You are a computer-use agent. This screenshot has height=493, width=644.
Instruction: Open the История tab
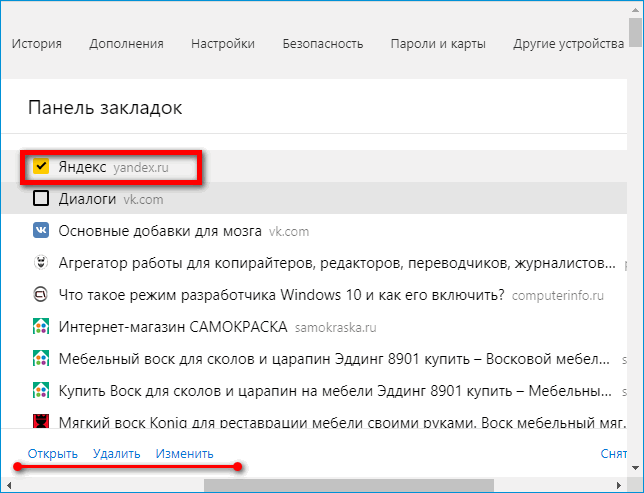pyautogui.click(x=37, y=44)
